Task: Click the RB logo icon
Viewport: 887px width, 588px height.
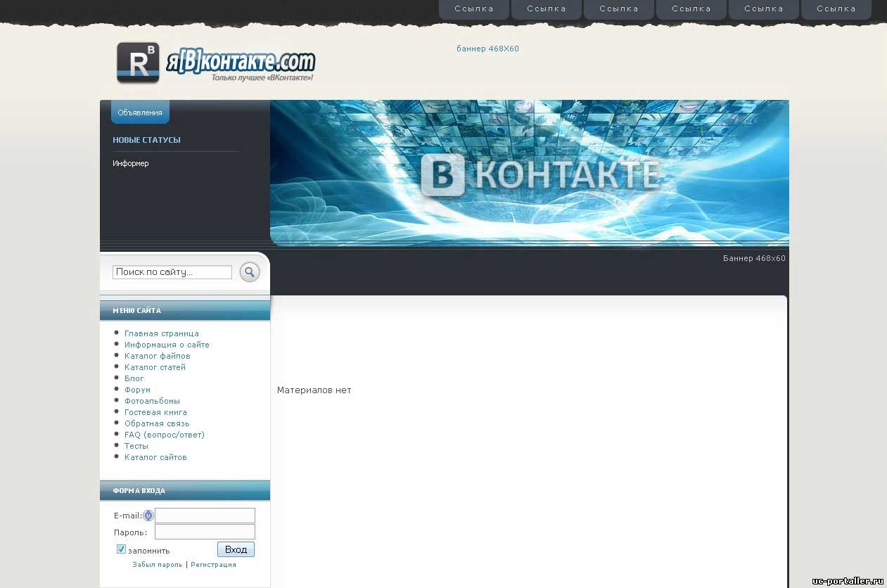Action: click(138, 63)
